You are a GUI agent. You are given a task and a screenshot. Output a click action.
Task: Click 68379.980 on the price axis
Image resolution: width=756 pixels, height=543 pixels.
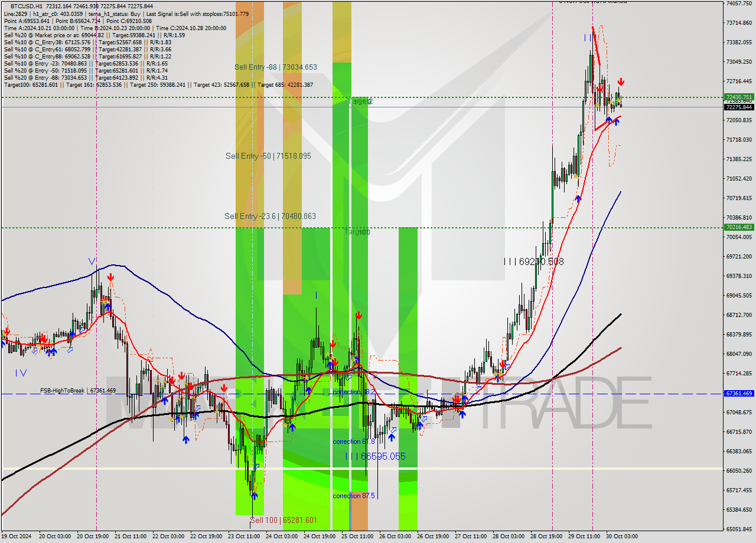coord(739,334)
